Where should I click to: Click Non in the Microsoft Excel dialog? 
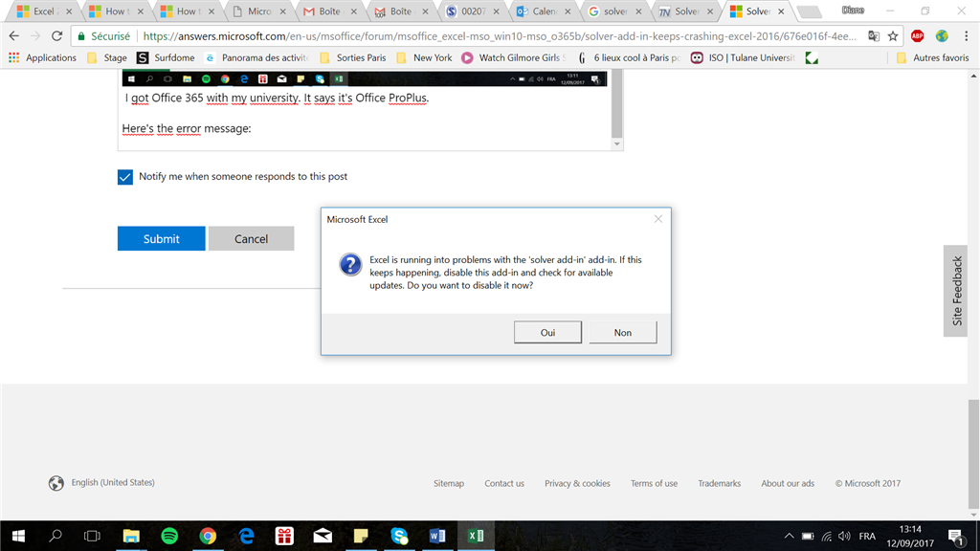(622, 332)
